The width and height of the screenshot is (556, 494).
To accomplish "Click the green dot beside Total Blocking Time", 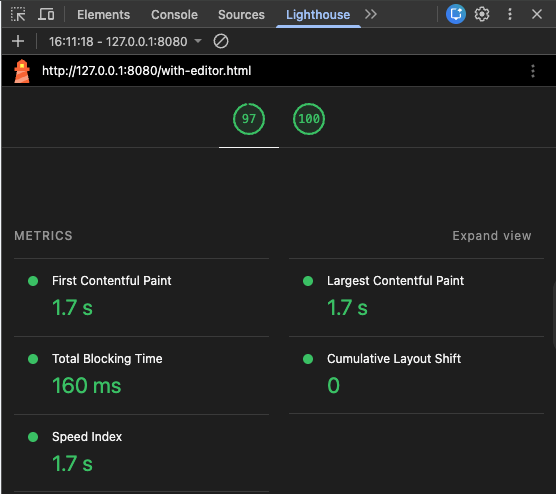I will pos(33,359).
